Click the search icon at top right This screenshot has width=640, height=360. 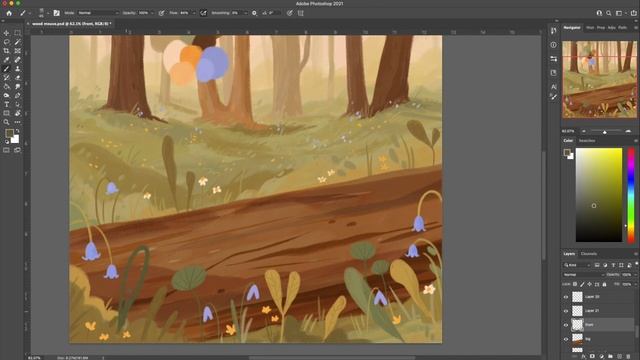pyautogui.click(x=609, y=13)
